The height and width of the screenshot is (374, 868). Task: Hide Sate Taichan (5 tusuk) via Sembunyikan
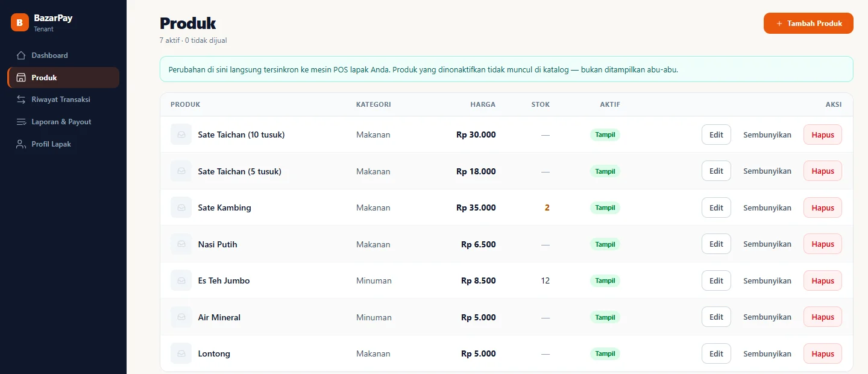coord(767,171)
